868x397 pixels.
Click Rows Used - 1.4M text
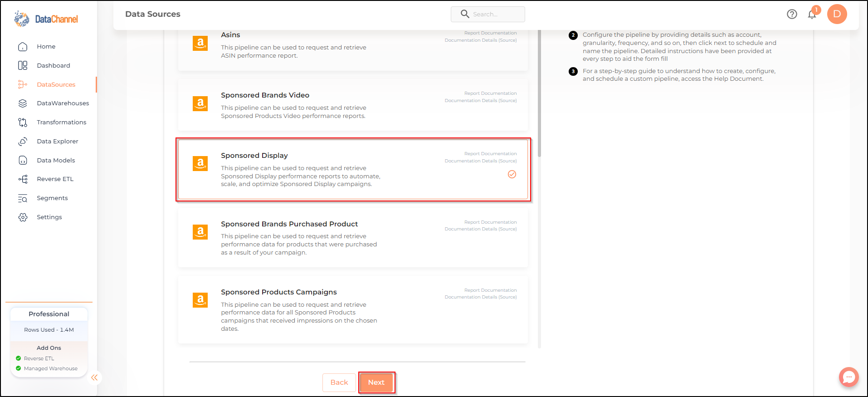click(x=49, y=330)
